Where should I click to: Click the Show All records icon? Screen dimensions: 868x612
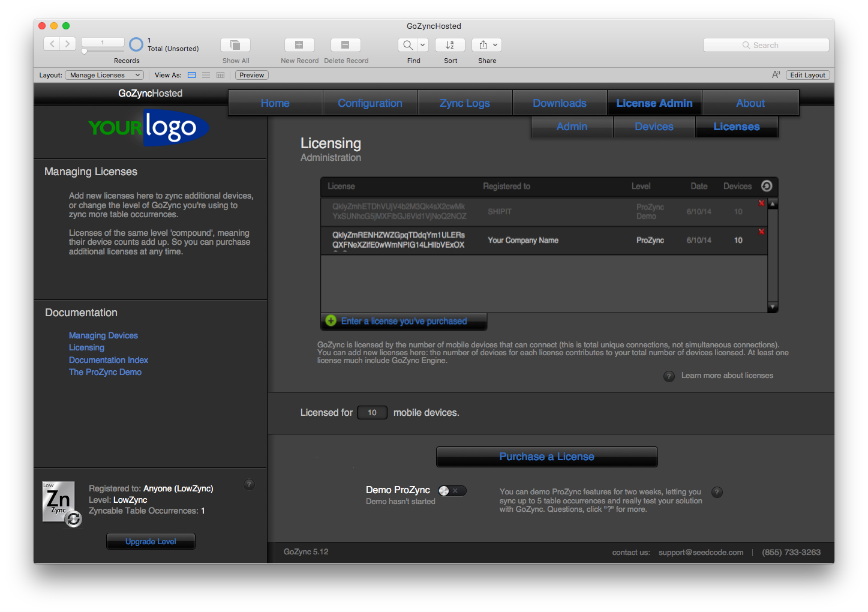[x=236, y=45]
